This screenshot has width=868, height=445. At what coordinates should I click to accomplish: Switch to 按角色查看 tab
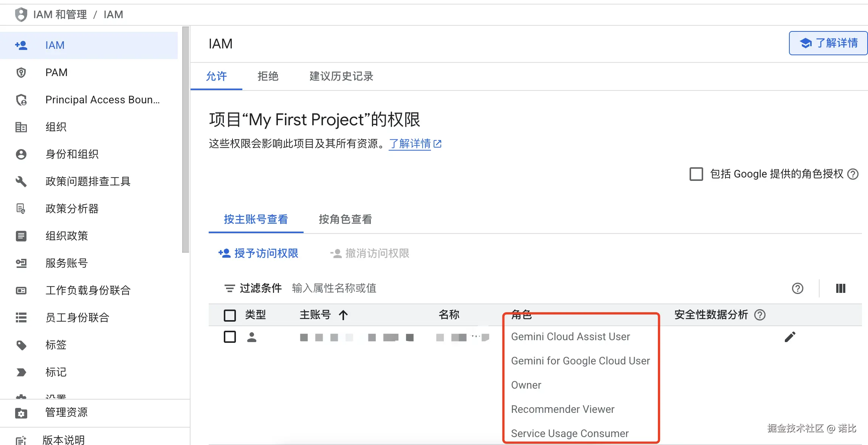point(345,219)
